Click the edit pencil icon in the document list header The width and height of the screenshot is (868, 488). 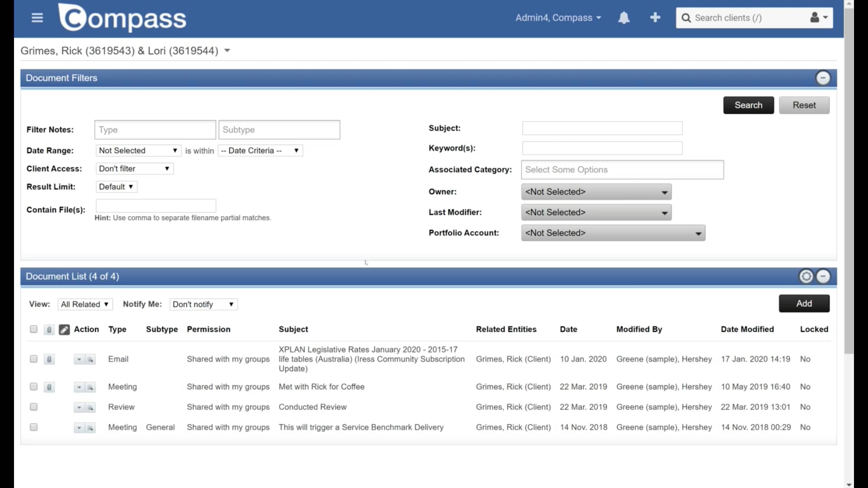[64, 329]
